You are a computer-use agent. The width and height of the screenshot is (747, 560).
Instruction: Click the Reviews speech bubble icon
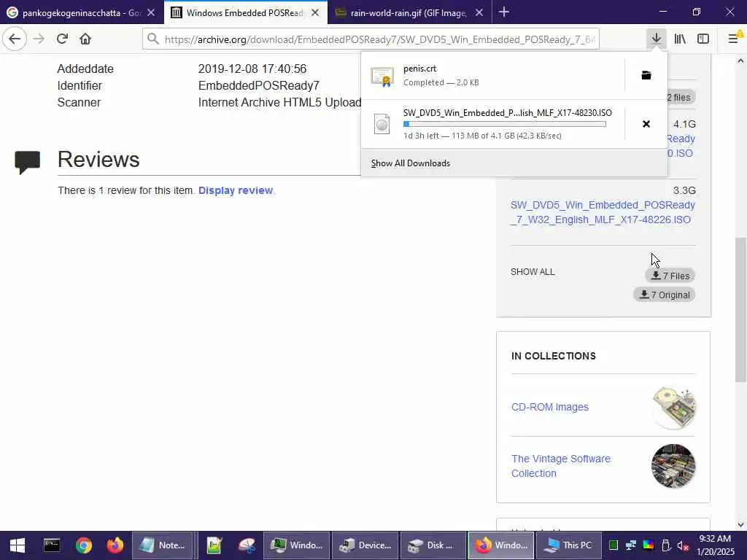click(x=27, y=162)
